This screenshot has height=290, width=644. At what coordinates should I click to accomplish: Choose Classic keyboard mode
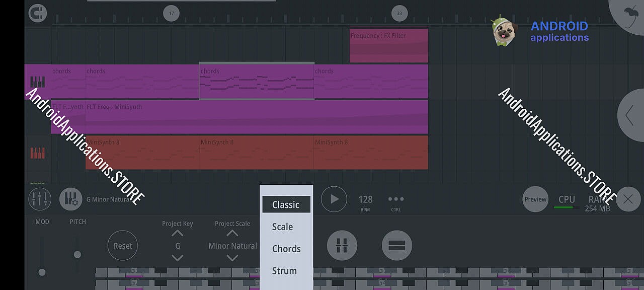click(x=286, y=205)
